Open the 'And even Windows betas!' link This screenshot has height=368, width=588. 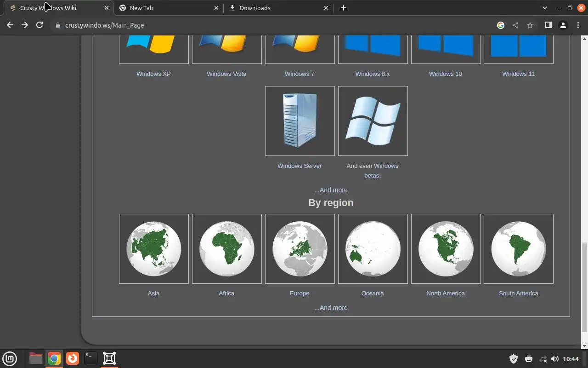[x=373, y=171]
